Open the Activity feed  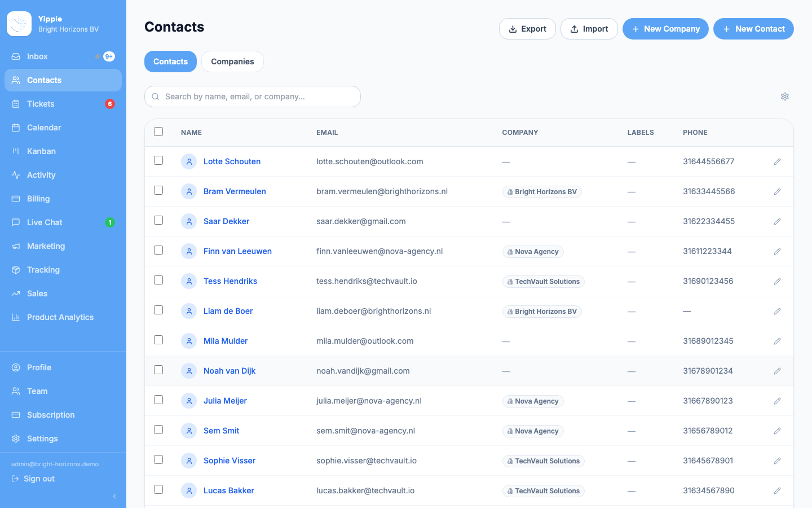point(63,175)
